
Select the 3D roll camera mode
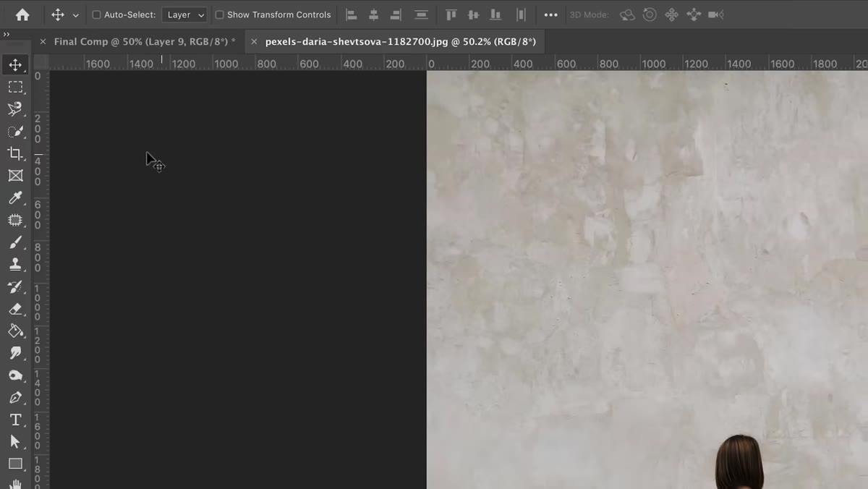(x=650, y=14)
